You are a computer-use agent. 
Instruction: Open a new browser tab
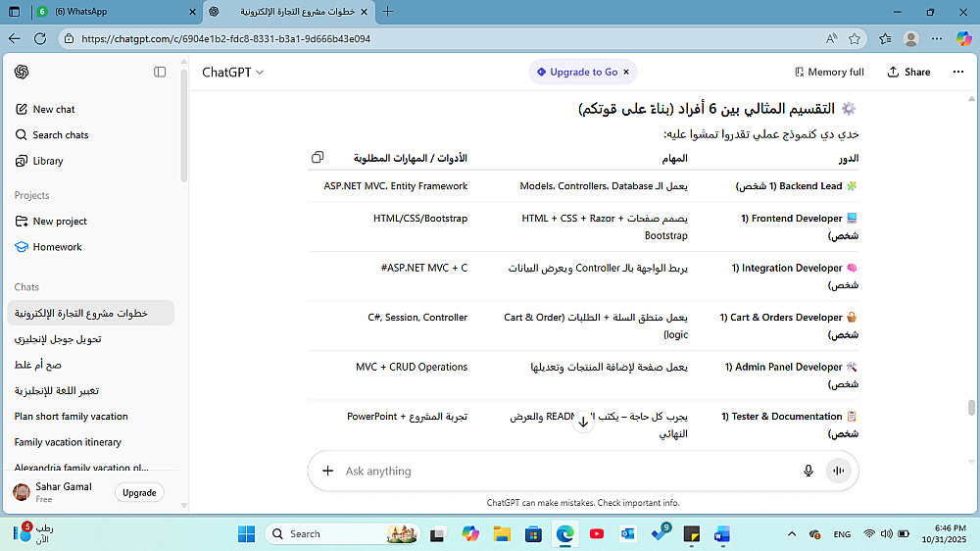click(x=387, y=11)
